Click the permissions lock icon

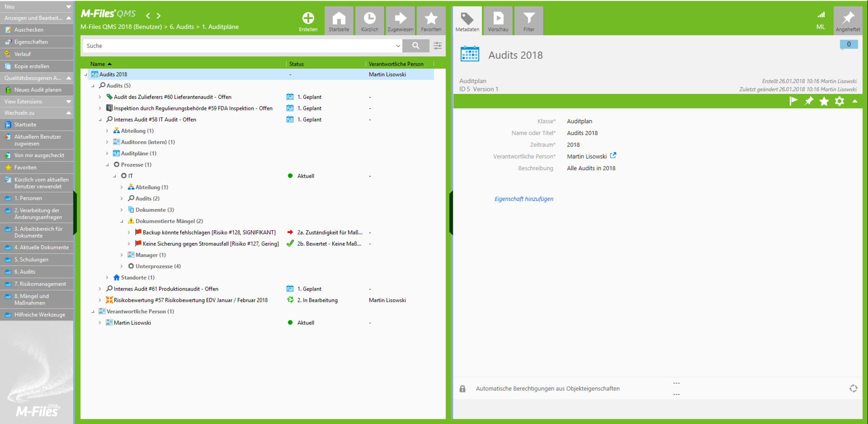[462, 389]
